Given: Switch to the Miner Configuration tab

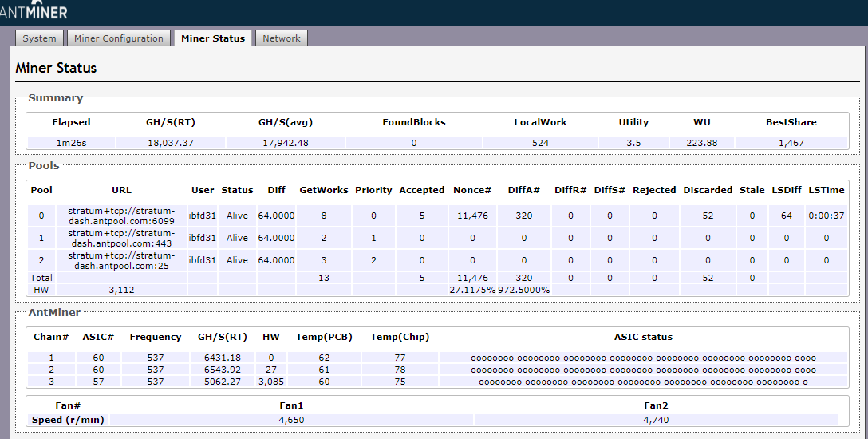Looking at the screenshot, I should click(x=118, y=38).
